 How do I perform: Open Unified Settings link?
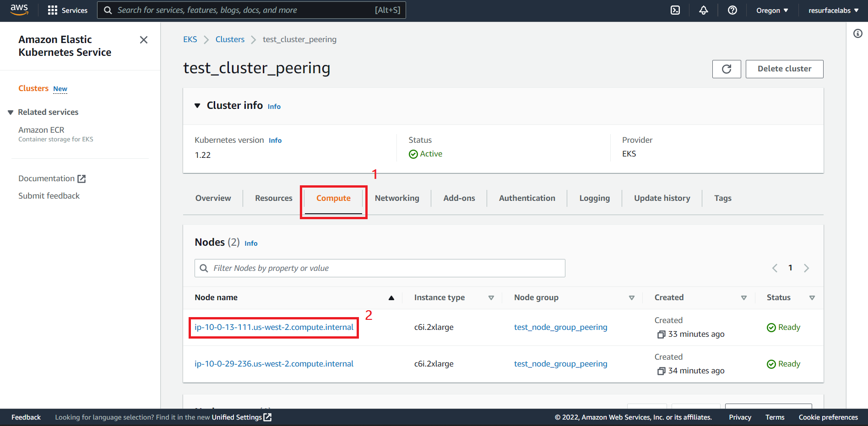pos(237,417)
